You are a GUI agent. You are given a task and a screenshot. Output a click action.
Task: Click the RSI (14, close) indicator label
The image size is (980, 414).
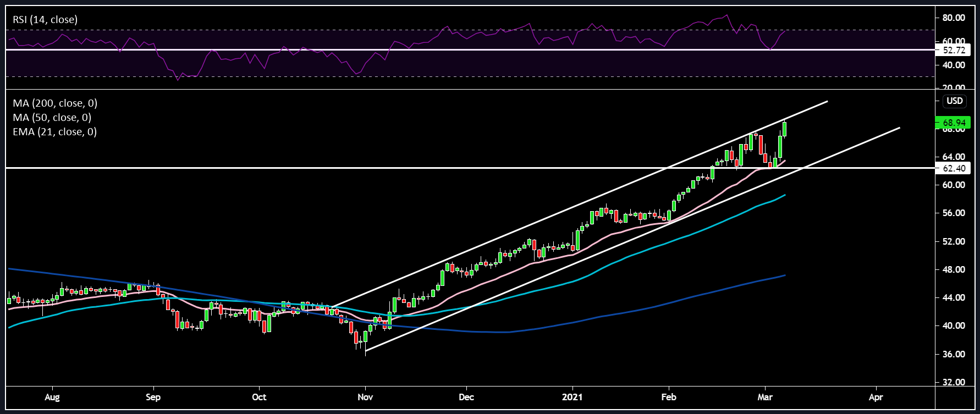[x=45, y=20]
